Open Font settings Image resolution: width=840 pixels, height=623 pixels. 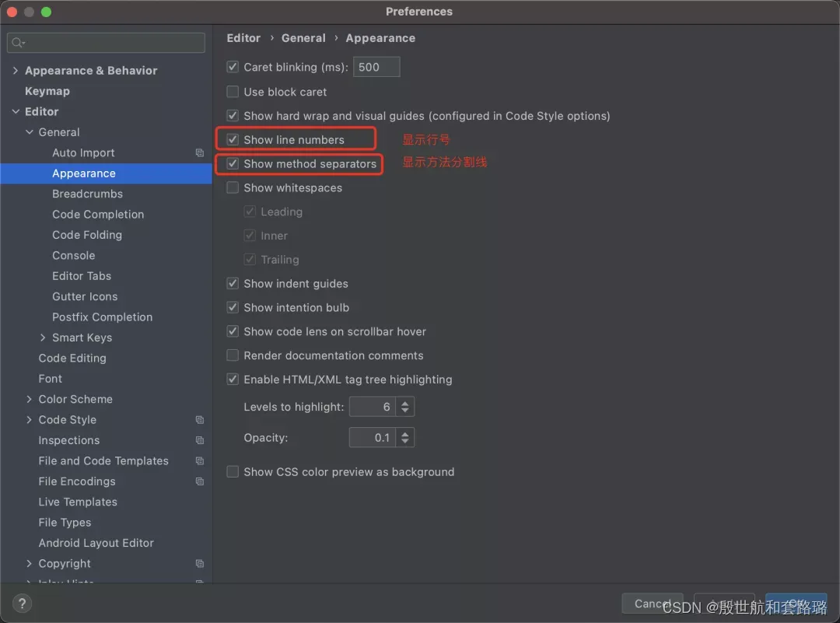click(51, 379)
